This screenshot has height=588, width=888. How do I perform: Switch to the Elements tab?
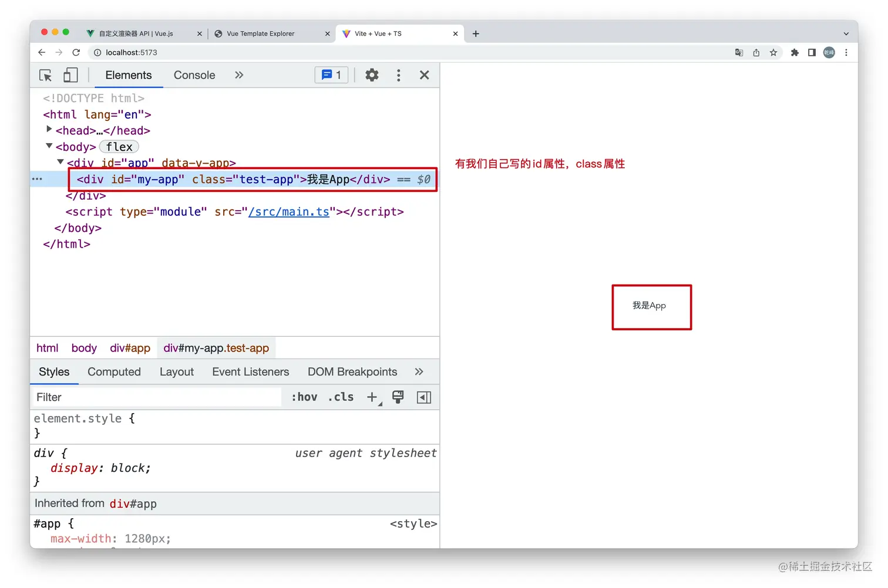click(x=129, y=75)
